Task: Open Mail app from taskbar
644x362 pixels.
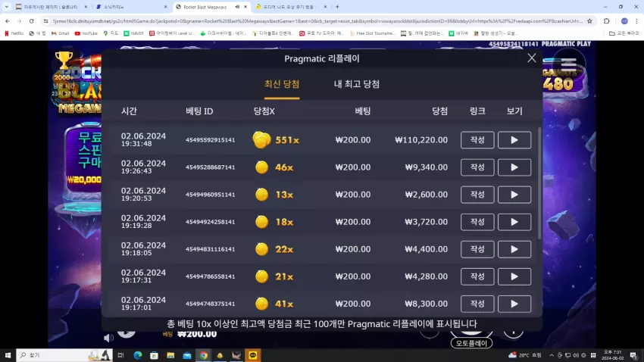Action: tap(187, 355)
